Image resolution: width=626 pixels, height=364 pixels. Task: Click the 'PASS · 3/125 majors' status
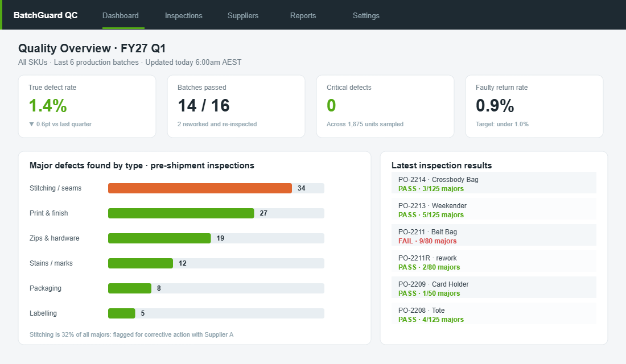431,189
